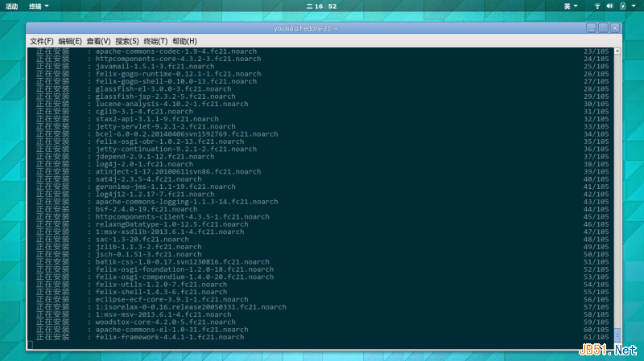This screenshot has height=361, width=644.
Task: Click the terminal title youxia@Fedora-21
Action: 306,28
